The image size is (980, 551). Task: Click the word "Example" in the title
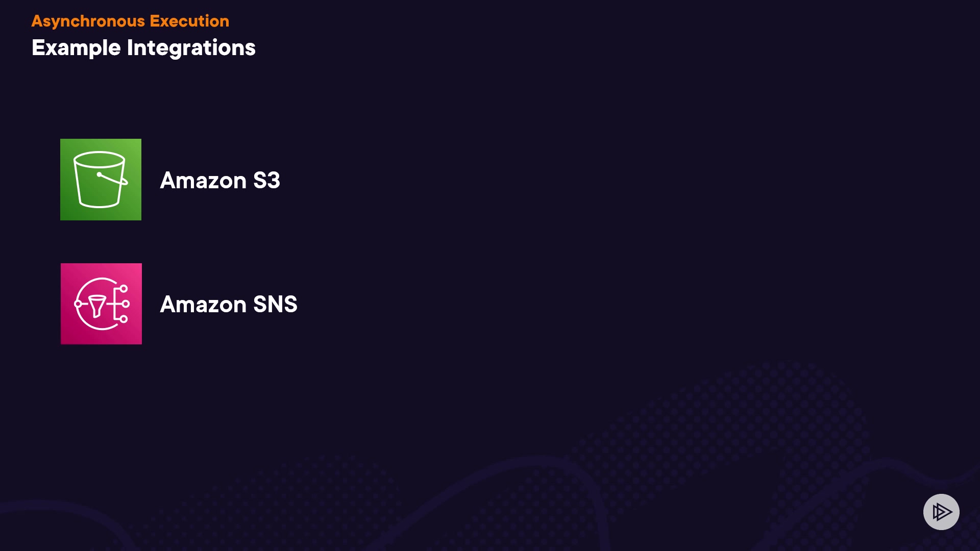[76, 47]
